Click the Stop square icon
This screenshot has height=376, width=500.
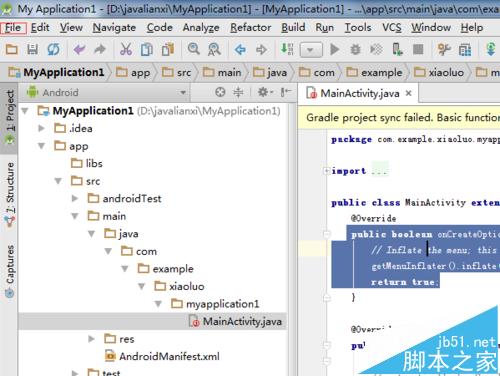[418, 50]
